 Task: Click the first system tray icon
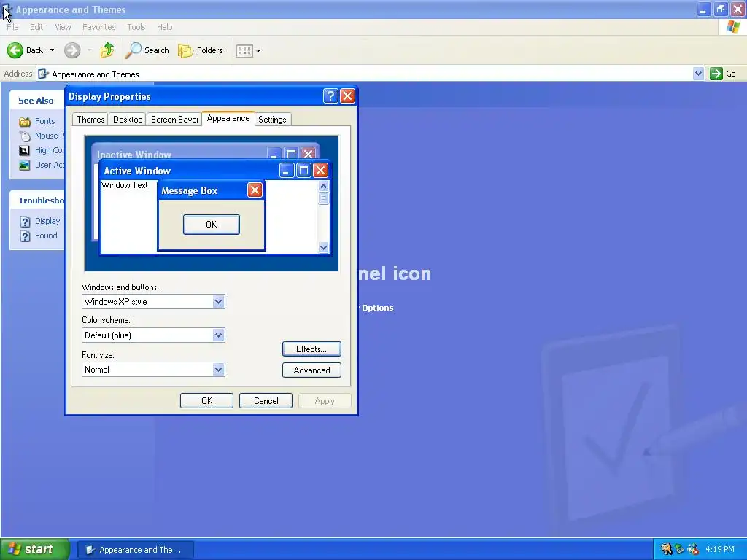pyautogui.click(x=666, y=549)
